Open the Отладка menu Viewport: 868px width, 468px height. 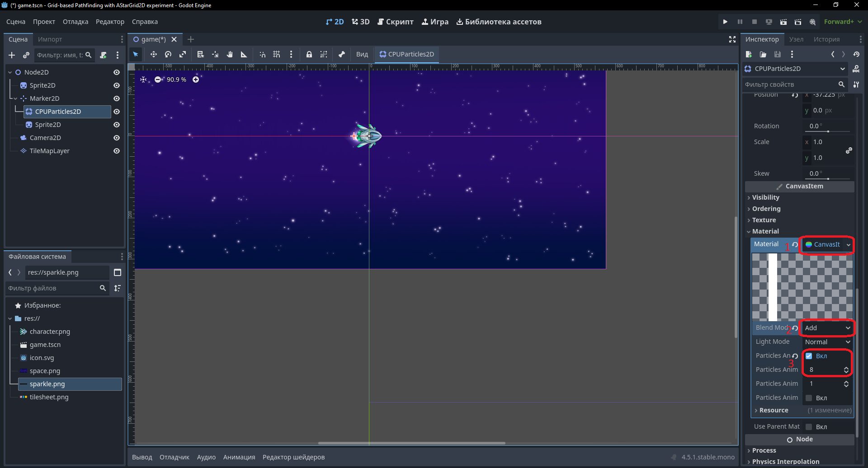[x=75, y=22]
